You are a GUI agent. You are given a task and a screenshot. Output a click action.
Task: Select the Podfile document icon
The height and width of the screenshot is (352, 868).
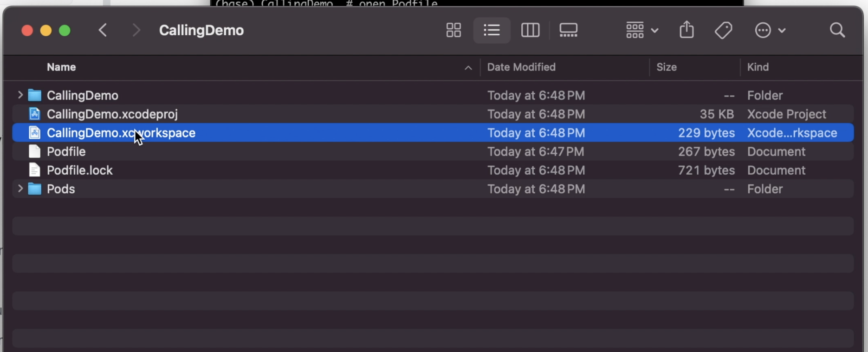pos(34,152)
